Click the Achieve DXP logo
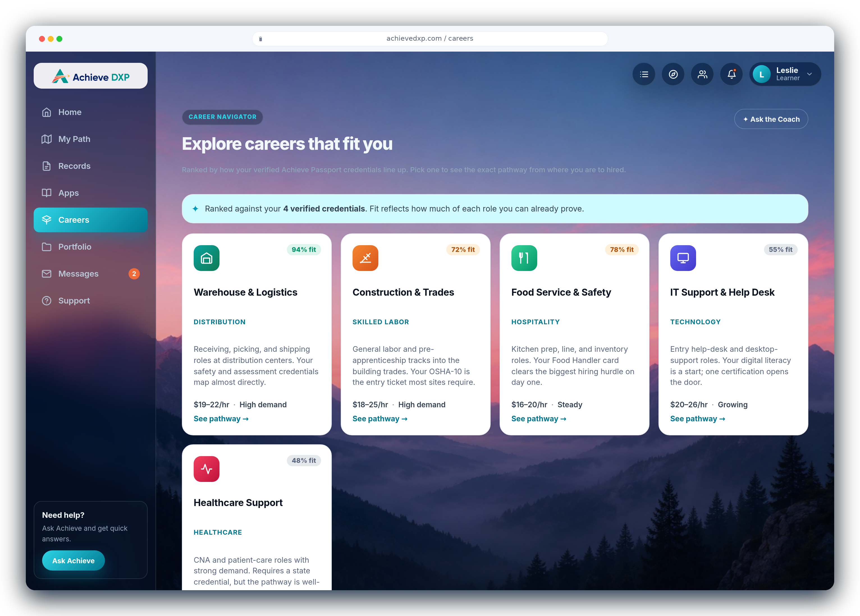860x616 pixels. (x=90, y=76)
